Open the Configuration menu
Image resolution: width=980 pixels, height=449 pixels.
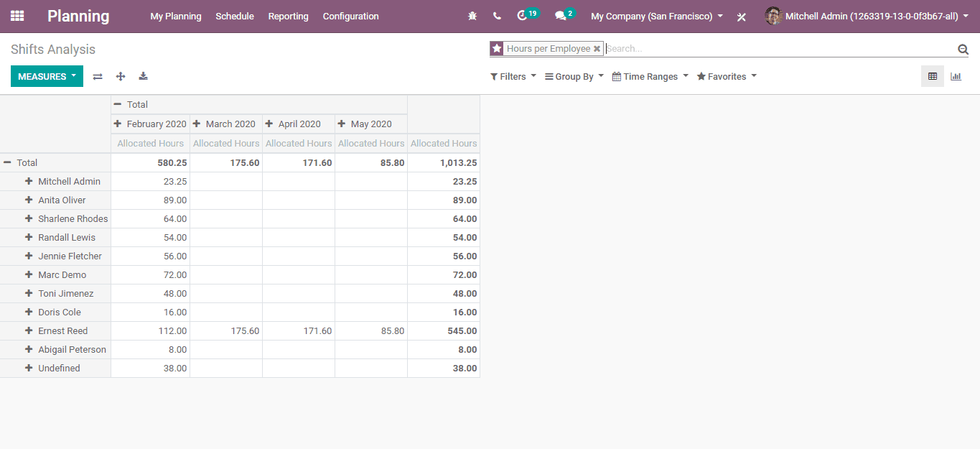[350, 16]
